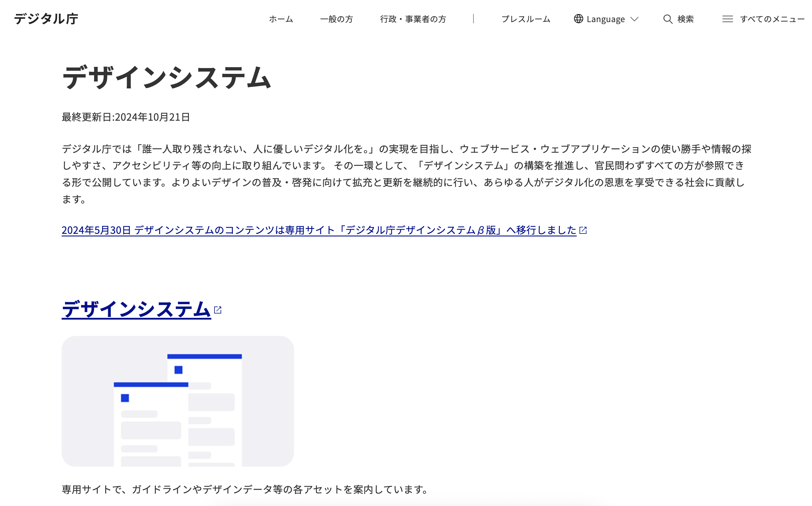The image size is (812, 506).
Task: Open 行政・事業者の方 navigation item
Action: (413, 19)
